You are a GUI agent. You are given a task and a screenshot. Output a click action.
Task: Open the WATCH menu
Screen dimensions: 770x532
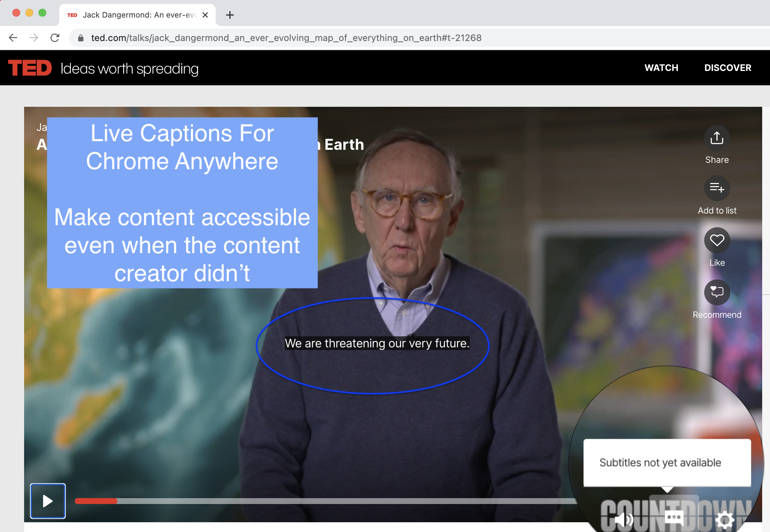click(x=661, y=68)
